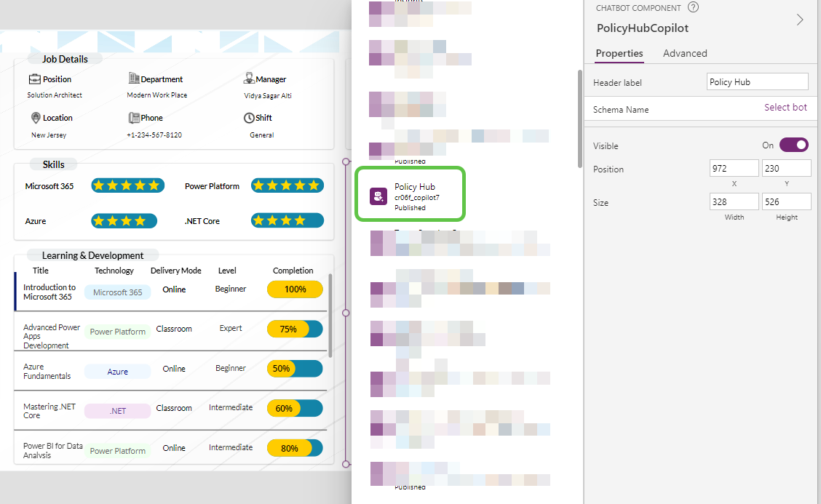Open the Properties tab

click(x=619, y=53)
